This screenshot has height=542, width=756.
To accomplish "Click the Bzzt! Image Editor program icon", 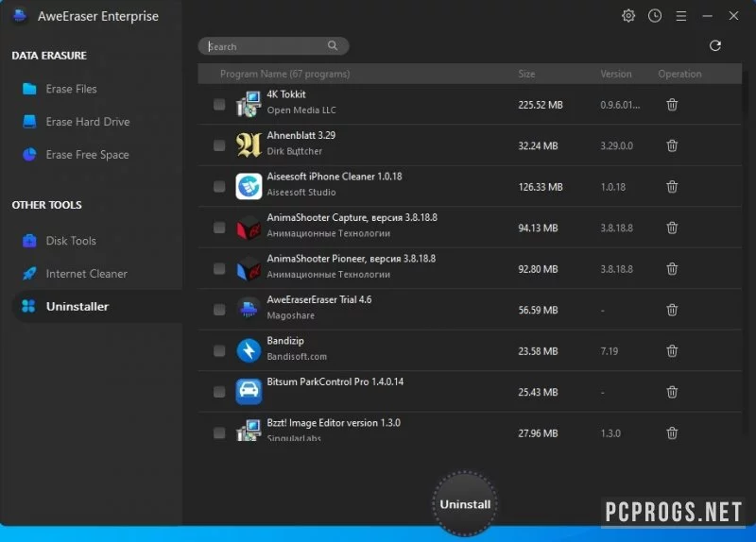I will [x=249, y=431].
